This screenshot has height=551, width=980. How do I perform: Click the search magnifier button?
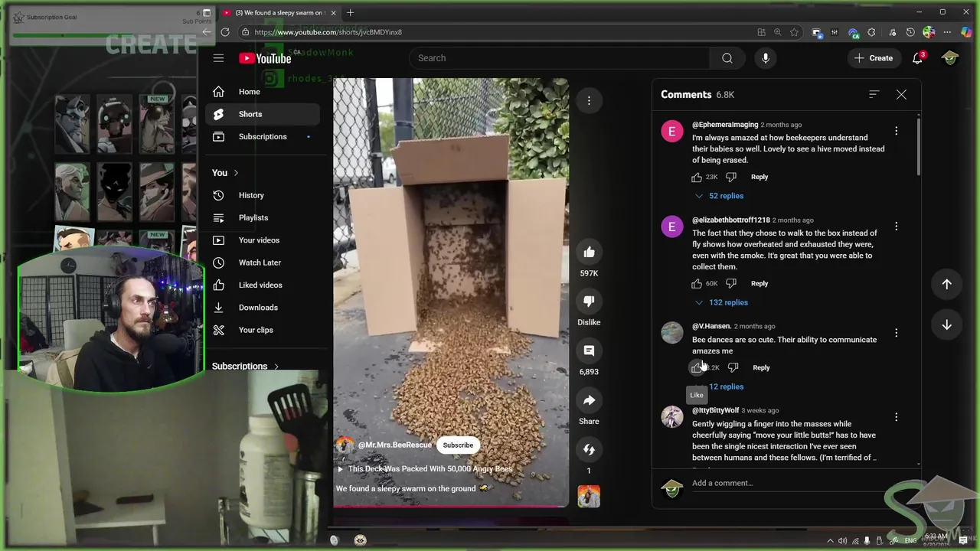pyautogui.click(x=727, y=58)
